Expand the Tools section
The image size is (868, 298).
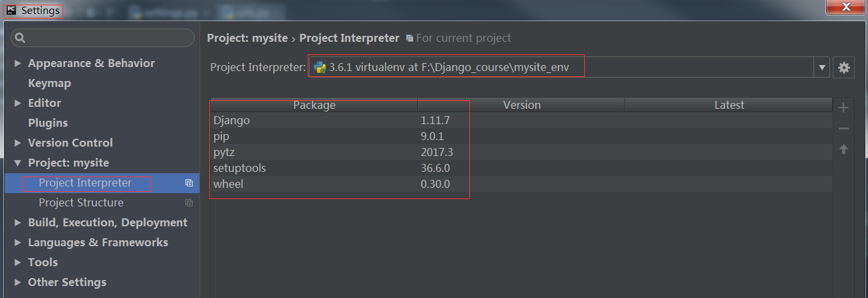tap(17, 263)
